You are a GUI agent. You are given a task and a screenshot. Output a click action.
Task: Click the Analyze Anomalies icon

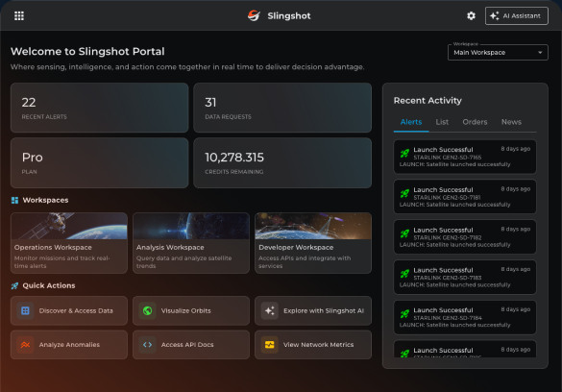tap(25, 345)
